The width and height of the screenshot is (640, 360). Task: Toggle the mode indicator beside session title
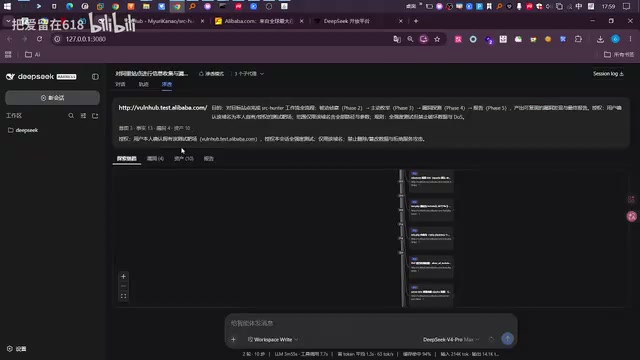[x=211, y=74]
